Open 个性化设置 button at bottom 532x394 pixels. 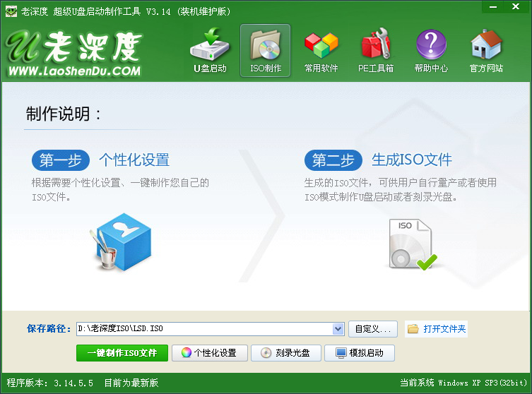210,353
